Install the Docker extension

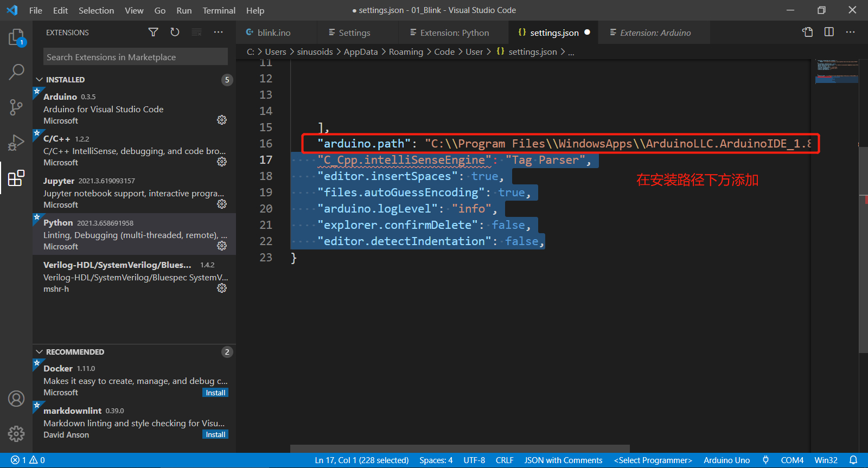pos(215,393)
